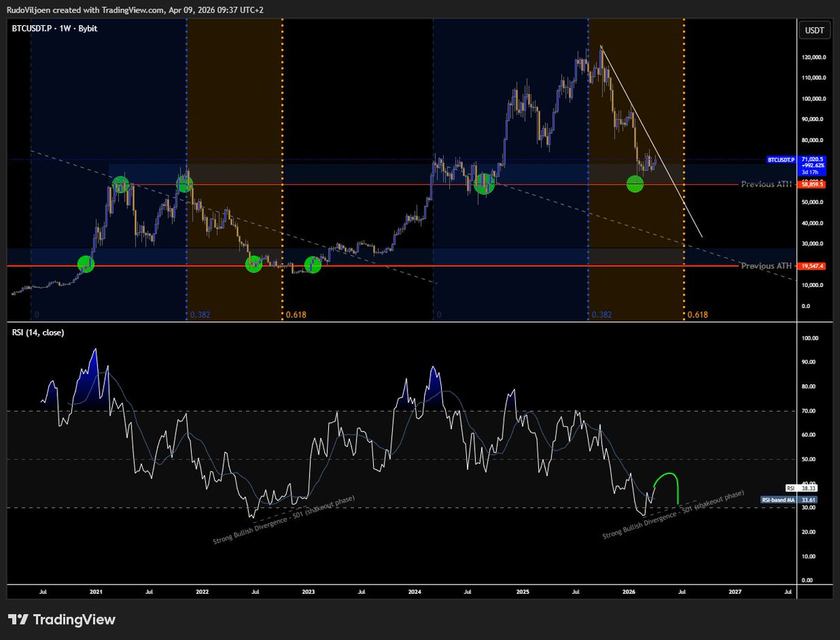Click 110,000.0 on the price scale
Screen dimensions: 840x640
pyautogui.click(x=815, y=78)
